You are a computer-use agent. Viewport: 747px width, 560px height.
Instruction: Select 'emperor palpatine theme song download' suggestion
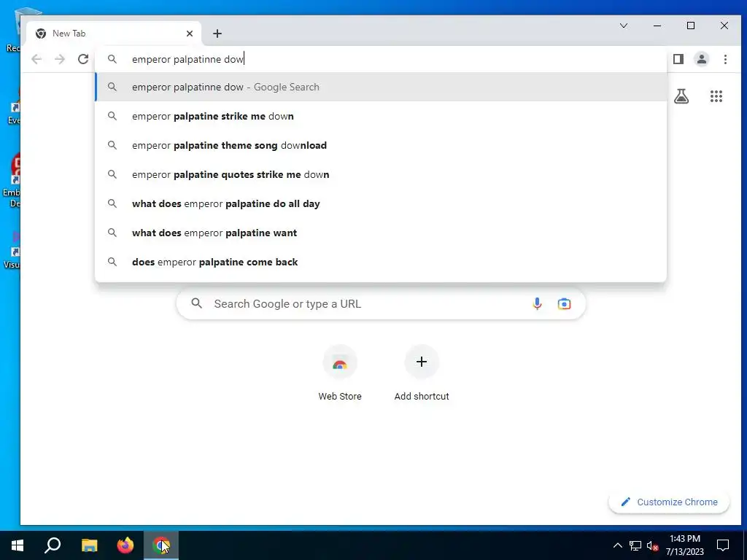click(381, 145)
